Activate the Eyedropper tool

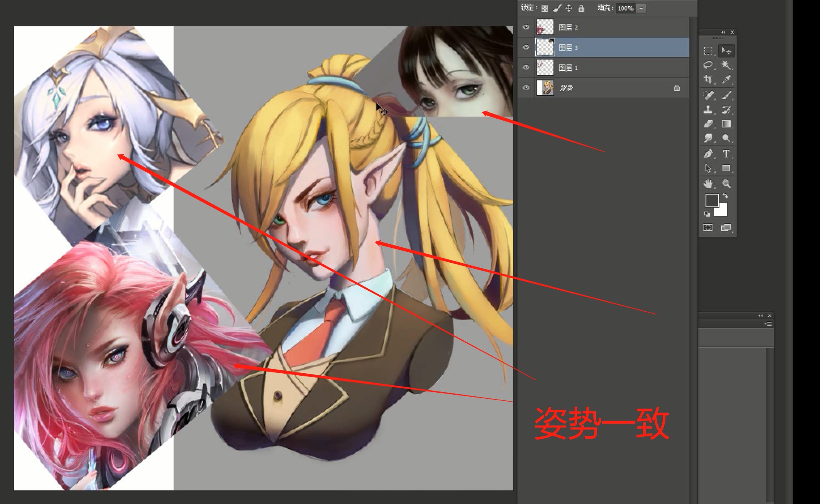tap(726, 79)
